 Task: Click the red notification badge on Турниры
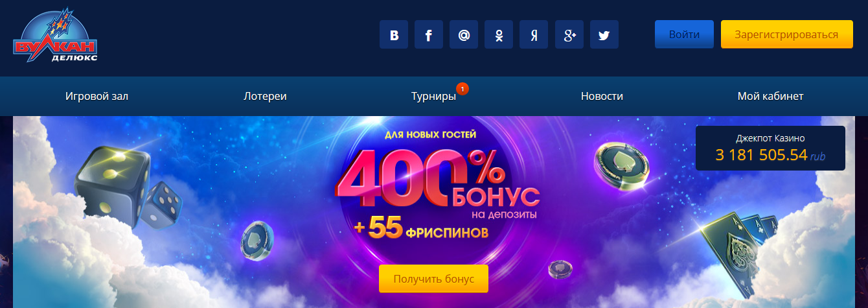click(462, 88)
